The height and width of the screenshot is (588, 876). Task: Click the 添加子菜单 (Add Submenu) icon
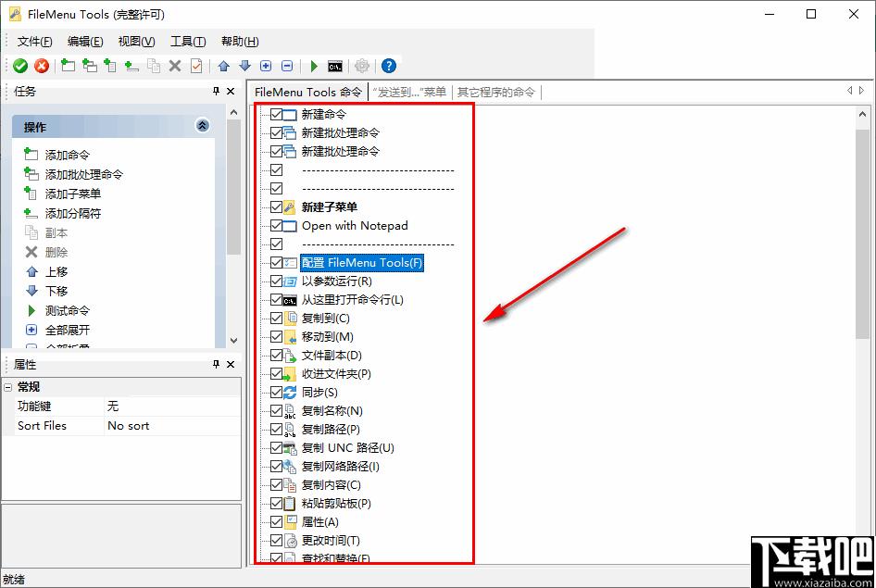coord(30,193)
